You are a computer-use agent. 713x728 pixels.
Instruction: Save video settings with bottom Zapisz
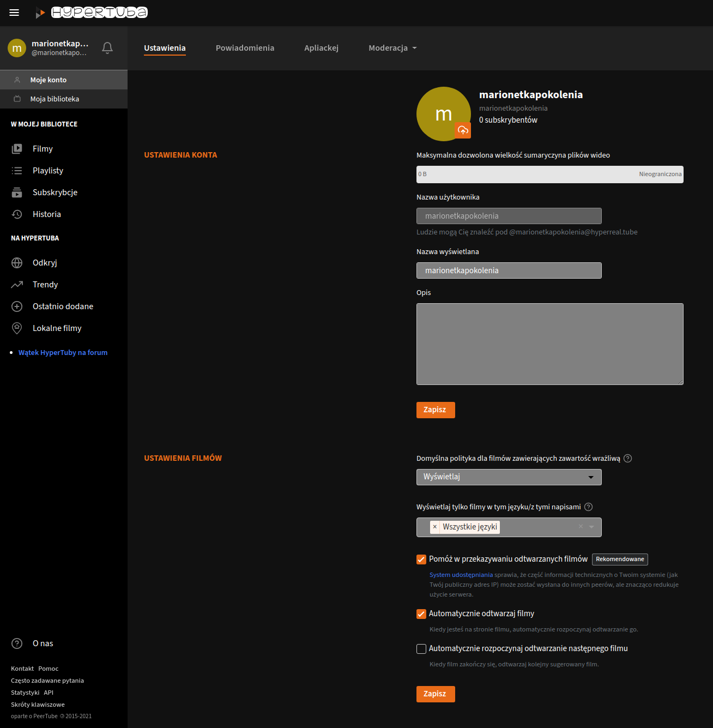click(x=436, y=694)
